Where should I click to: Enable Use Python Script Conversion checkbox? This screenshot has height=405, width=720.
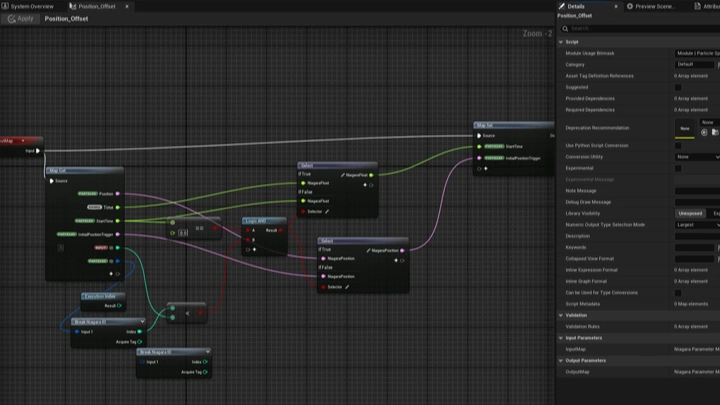coord(678,145)
